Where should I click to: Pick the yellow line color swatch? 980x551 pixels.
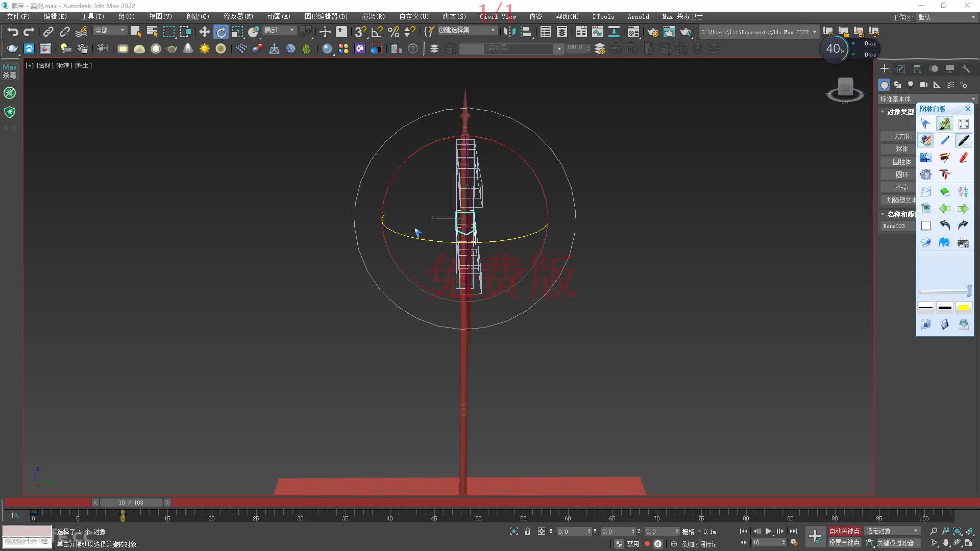point(963,307)
